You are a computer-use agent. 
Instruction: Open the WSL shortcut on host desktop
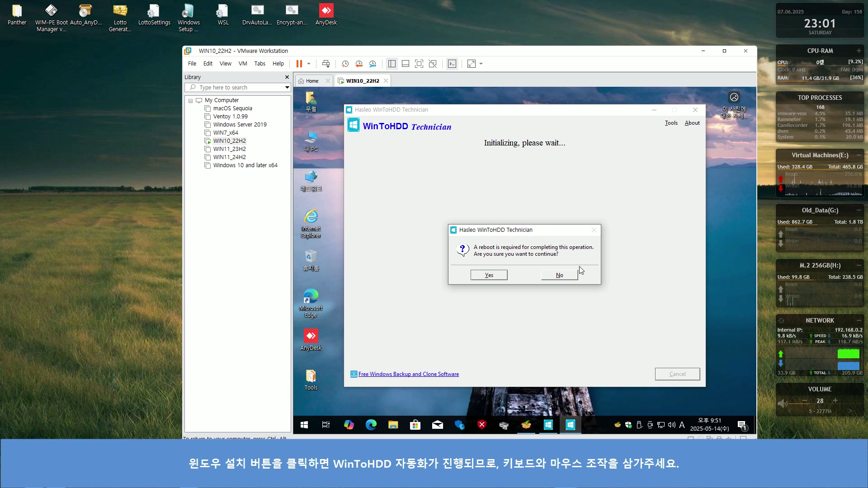click(223, 14)
